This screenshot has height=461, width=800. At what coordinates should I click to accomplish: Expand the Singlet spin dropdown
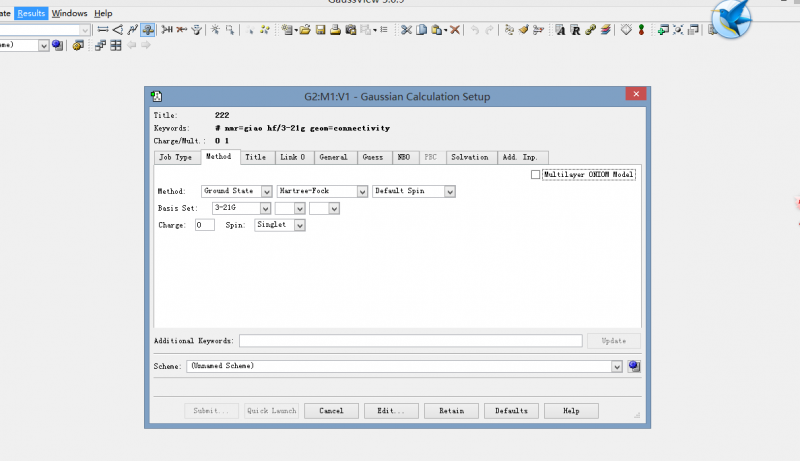click(x=299, y=225)
